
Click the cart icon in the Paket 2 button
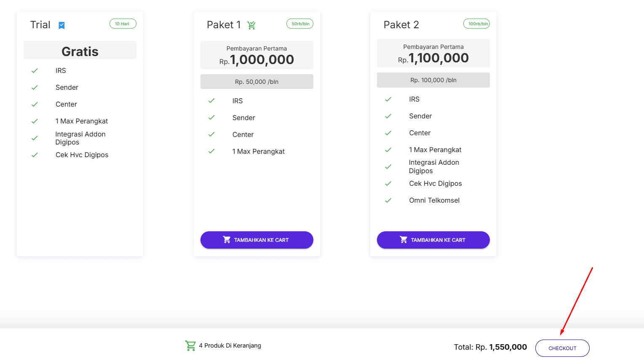coord(404,240)
